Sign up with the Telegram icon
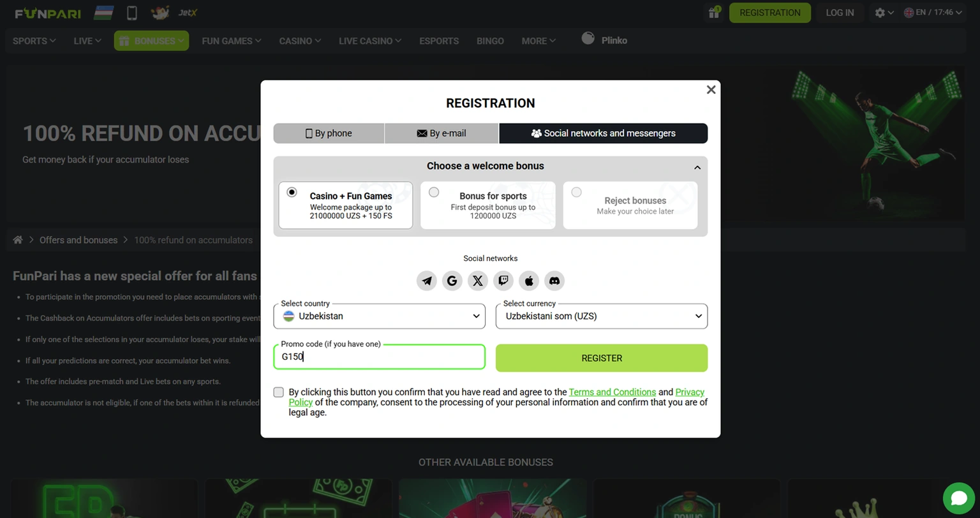Viewport: 980px width, 518px height. coord(426,281)
